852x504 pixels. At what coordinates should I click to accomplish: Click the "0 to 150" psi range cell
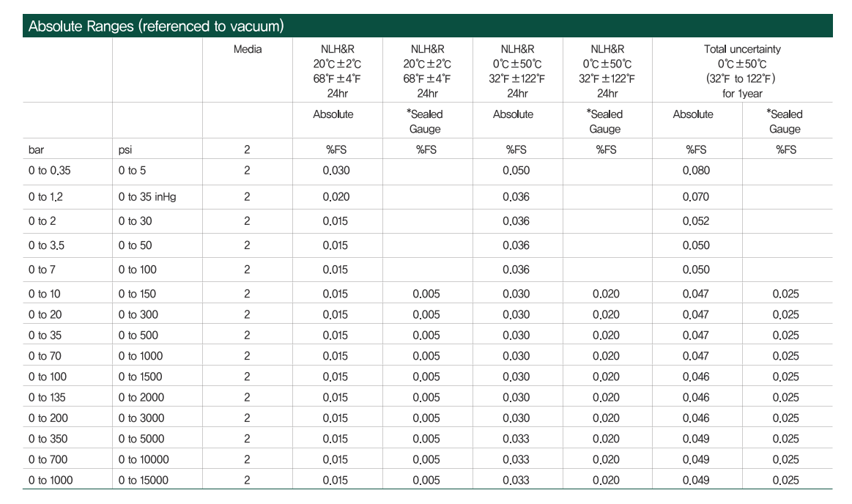(138, 294)
